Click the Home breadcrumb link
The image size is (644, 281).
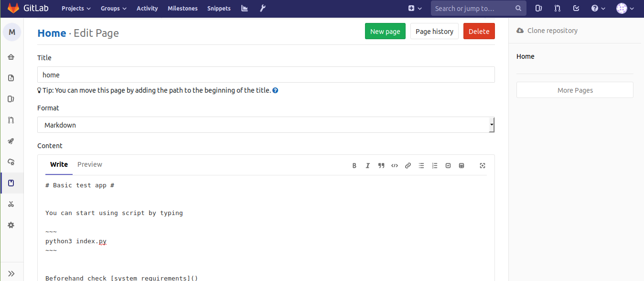point(52,33)
